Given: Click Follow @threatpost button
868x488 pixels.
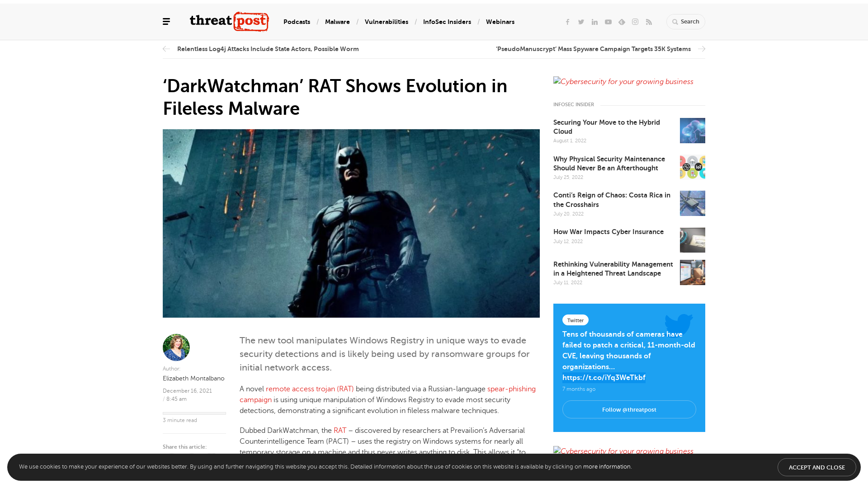Looking at the screenshot, I should (629, 409).
